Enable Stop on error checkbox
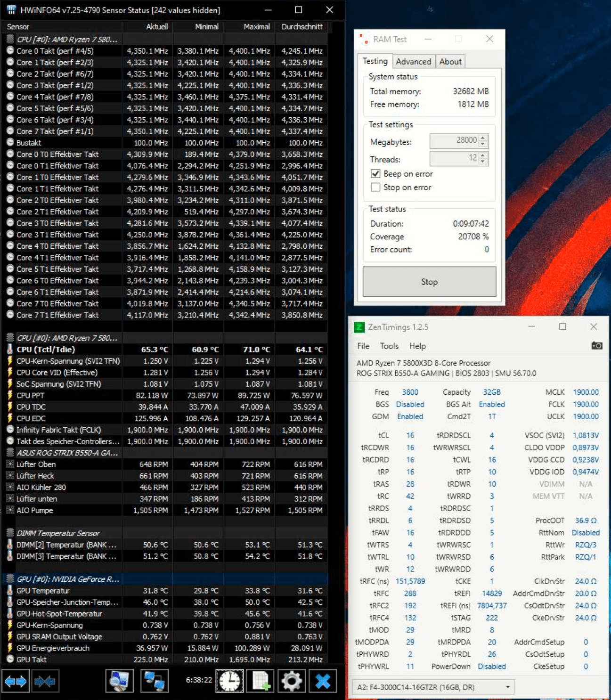 pos(375,187)
